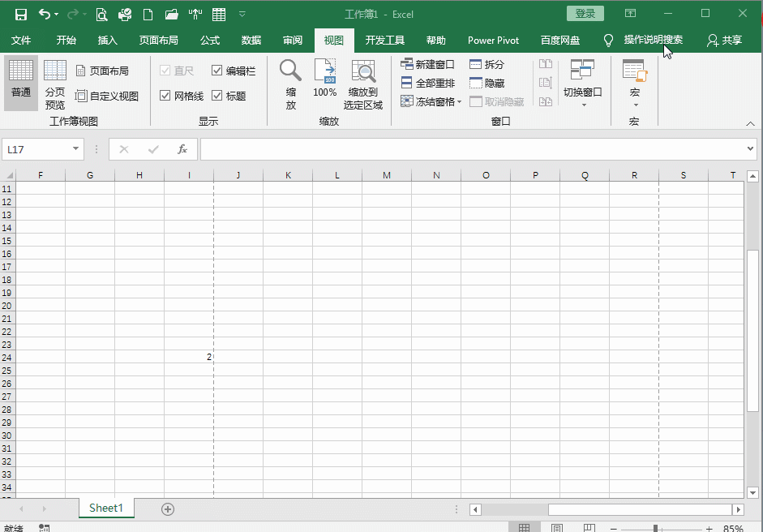763x532 pixels.
Task: Open print preview from the quick access toolbar
Action: click(101, 15)
